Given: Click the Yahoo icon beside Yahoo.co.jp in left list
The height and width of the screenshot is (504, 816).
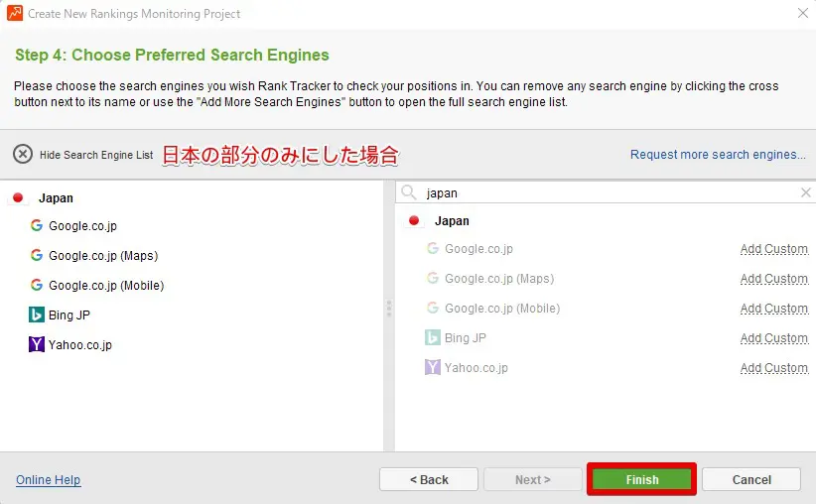Looking at the screenshot, I should pyautogui.click(x=37, y=344).
